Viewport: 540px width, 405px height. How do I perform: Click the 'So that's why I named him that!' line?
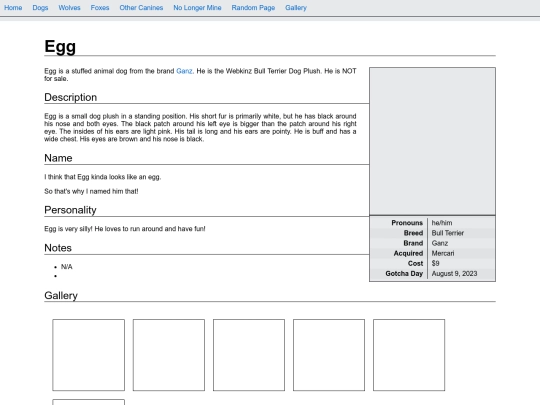click(91, 191)
